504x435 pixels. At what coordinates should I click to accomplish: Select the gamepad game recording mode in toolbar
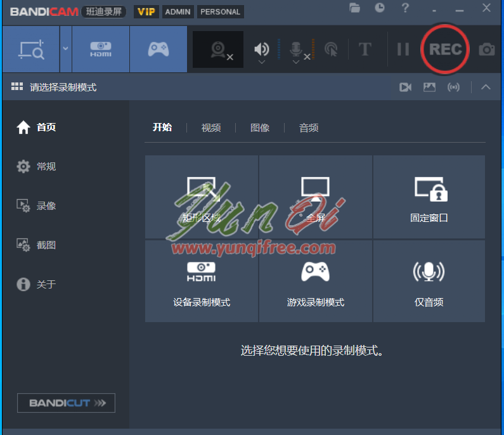pos(158,49)
